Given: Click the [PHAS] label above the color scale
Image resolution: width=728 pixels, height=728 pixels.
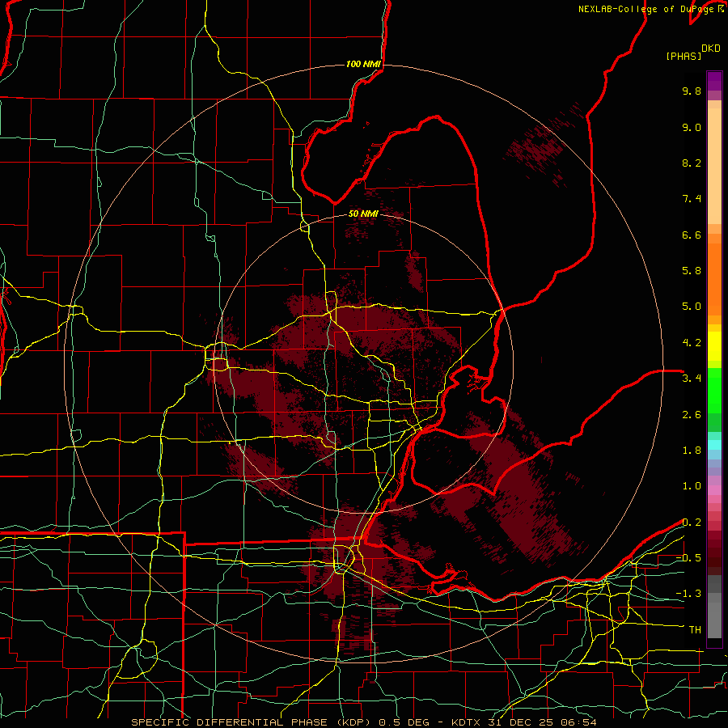Looking at the screenshot, I should click(684, 56).
